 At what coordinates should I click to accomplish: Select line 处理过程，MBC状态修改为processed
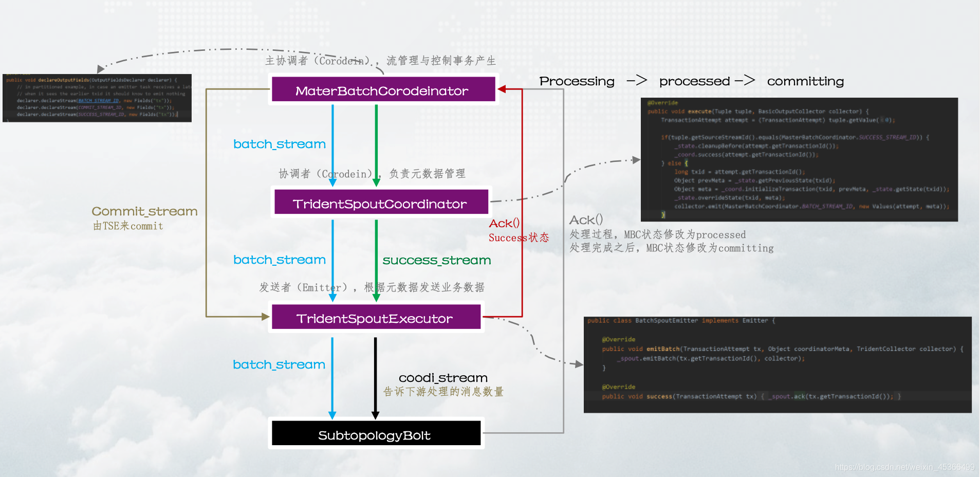pos(657,234)
